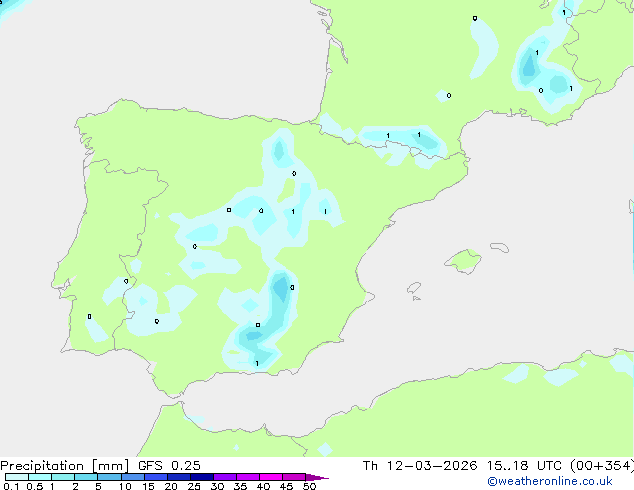Click the '45' legend scale label
The width and height of the screenshot is (634, 490).
(x=286, y=486)
